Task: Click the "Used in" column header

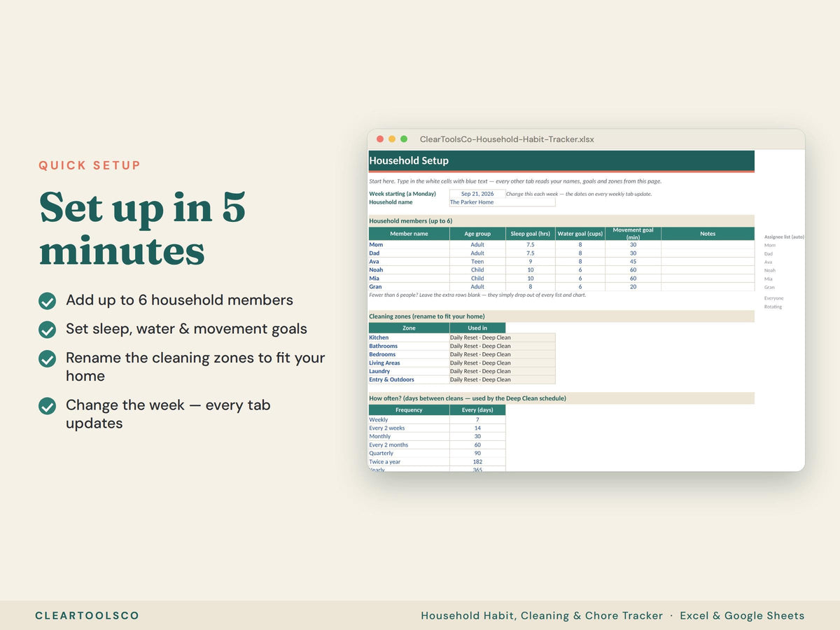Action: pyautogui.click(x=477, y=328)
